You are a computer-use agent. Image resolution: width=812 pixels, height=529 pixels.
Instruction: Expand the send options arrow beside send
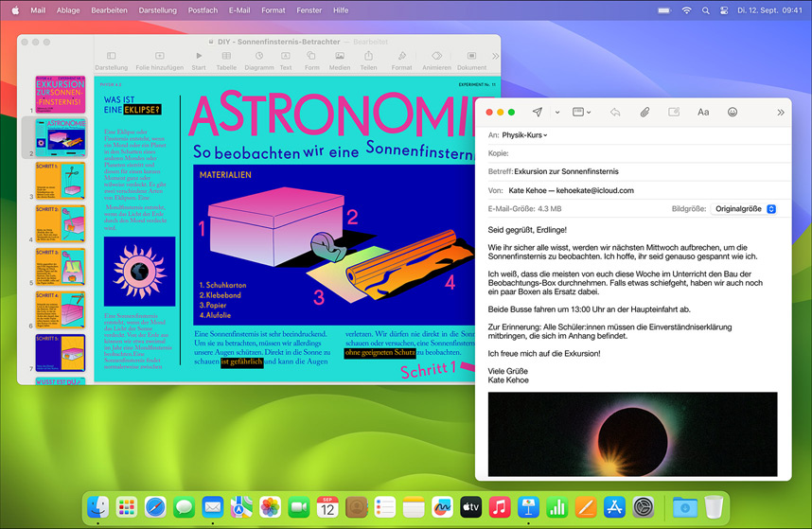556,113
